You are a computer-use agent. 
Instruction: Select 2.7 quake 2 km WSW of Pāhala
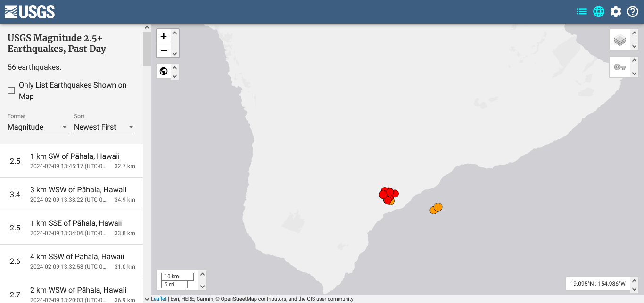pyautogui.click(x=71, y=291)
